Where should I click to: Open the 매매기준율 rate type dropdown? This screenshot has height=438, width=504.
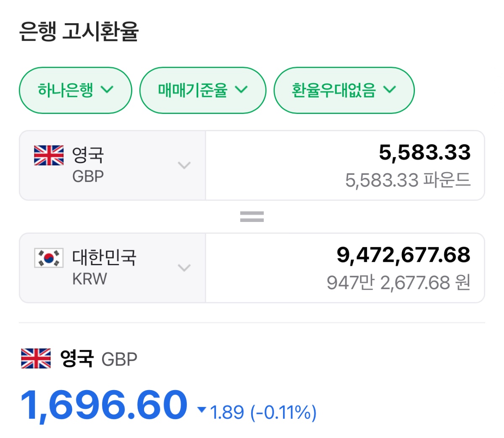coord(202,90)
